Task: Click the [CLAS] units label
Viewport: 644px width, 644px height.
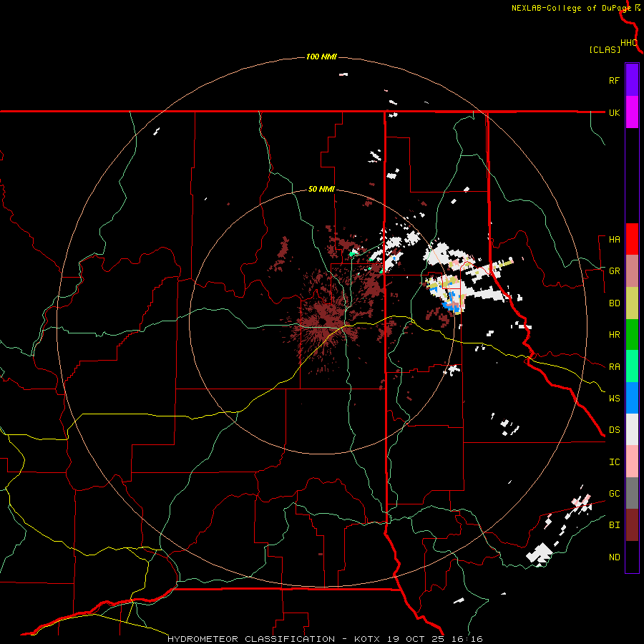Action: [605, 49]
